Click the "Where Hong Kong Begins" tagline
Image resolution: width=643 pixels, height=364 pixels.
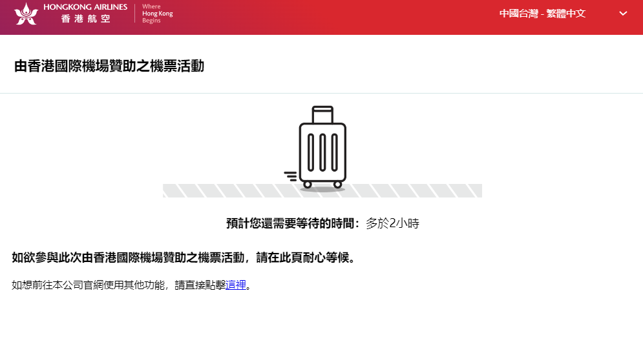pos(157,14)
